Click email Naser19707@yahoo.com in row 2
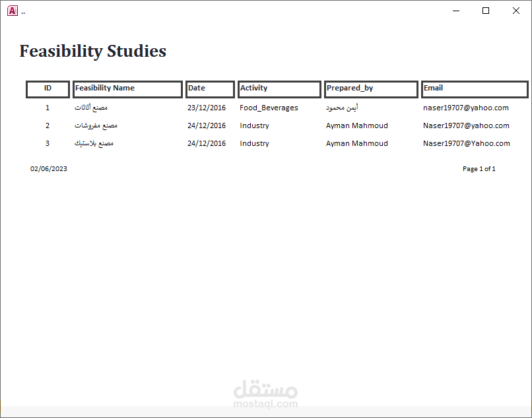 click(466, 125)
